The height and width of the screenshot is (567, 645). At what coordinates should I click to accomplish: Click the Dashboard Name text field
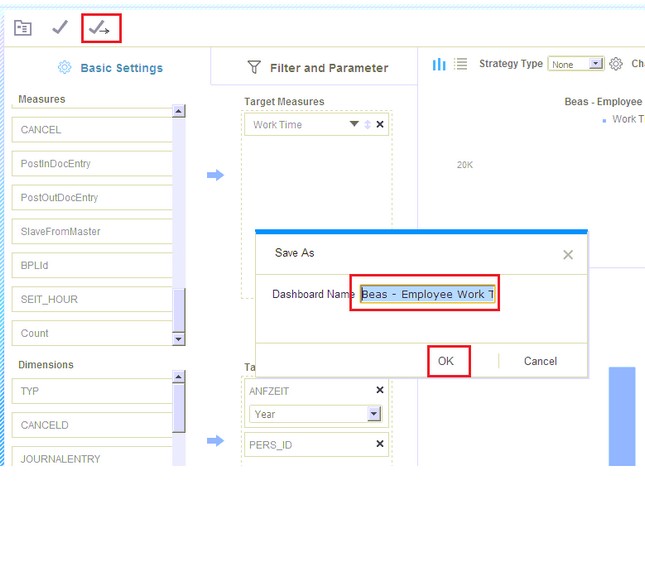tap(427, 295)
